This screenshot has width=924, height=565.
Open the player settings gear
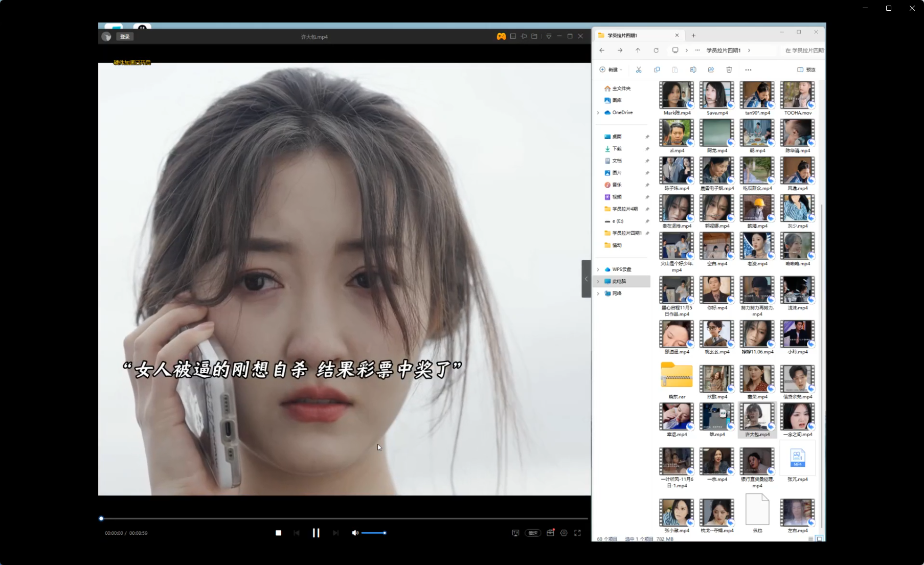pyautogui.click(x=564, y=533)
